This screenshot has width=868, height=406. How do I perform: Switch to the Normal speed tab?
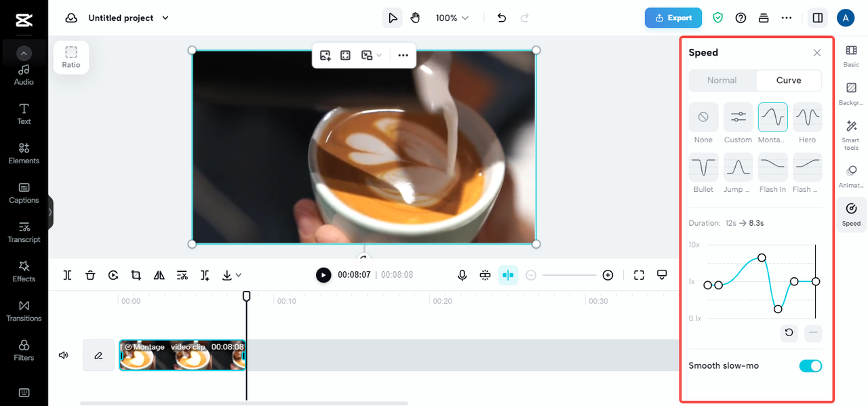(722, 80)
